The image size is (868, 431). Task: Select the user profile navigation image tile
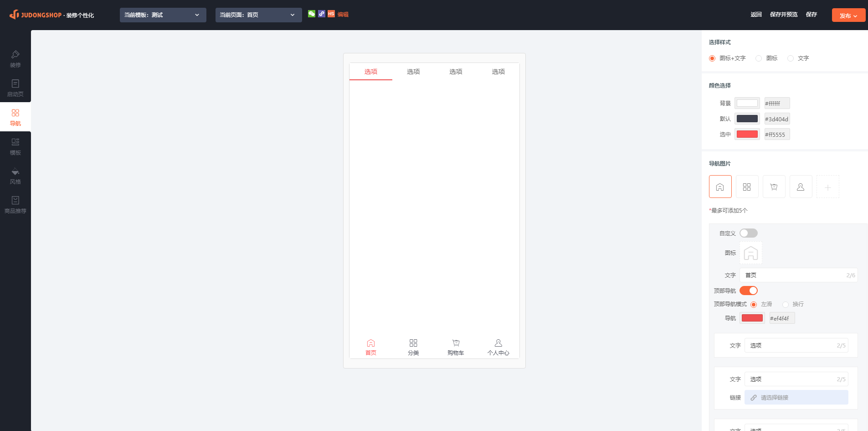801,187
